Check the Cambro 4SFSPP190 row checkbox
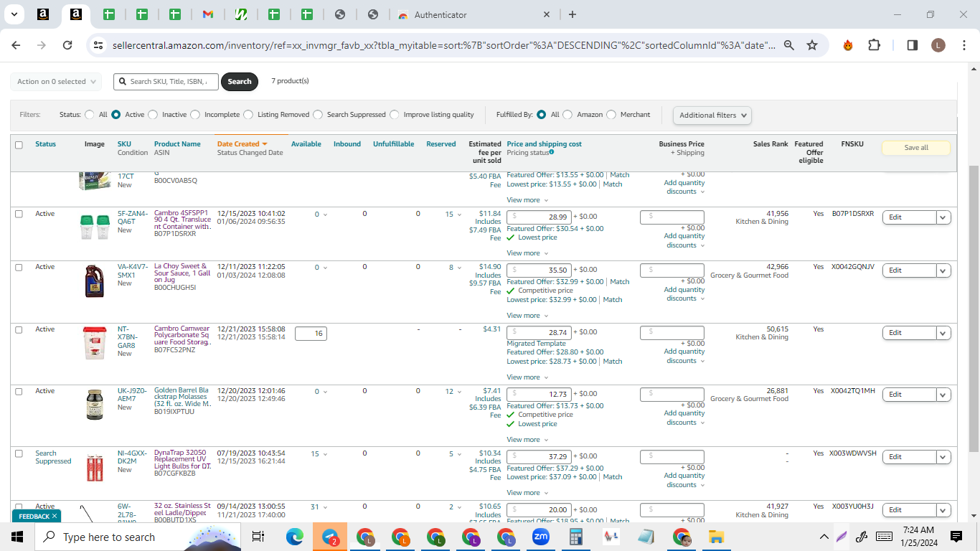This screenshot has width=980, height=551. [x=19, y=214]
